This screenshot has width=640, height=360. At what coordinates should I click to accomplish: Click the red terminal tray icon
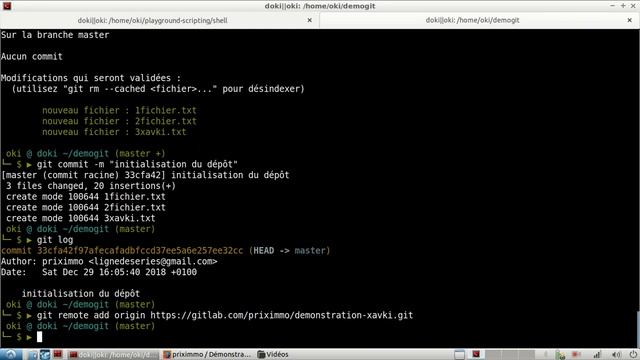point(476,354)
